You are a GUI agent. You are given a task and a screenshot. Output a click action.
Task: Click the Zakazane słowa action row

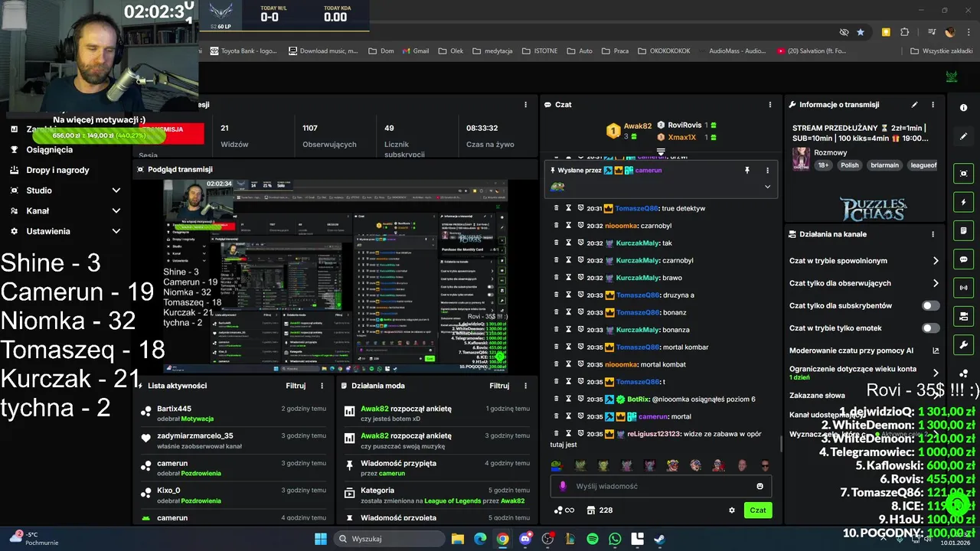[x=864, y=396]
